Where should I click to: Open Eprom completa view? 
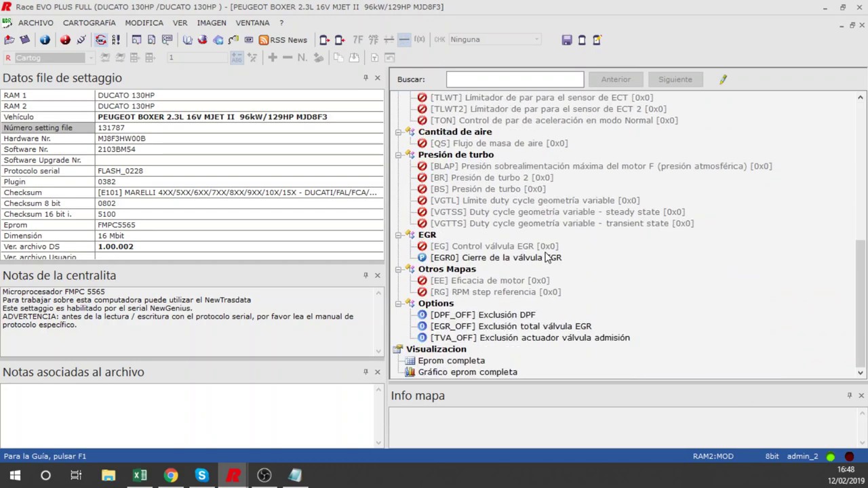click(x=451, y=361)
